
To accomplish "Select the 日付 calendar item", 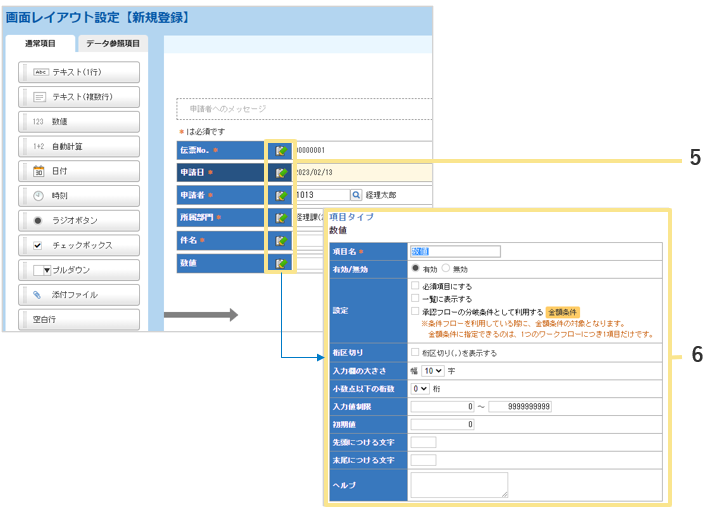I will pyautogui.click(x=78, y=171).
